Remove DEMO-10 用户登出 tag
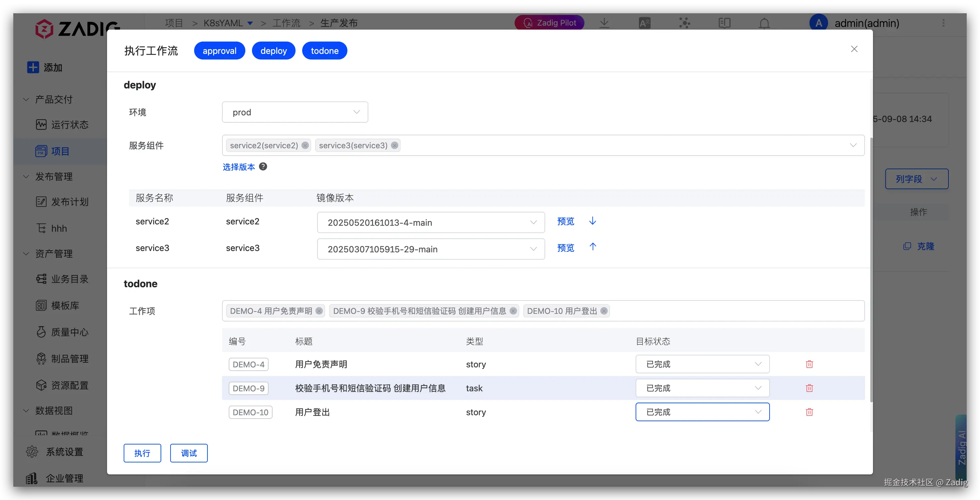 pos(604,311)
